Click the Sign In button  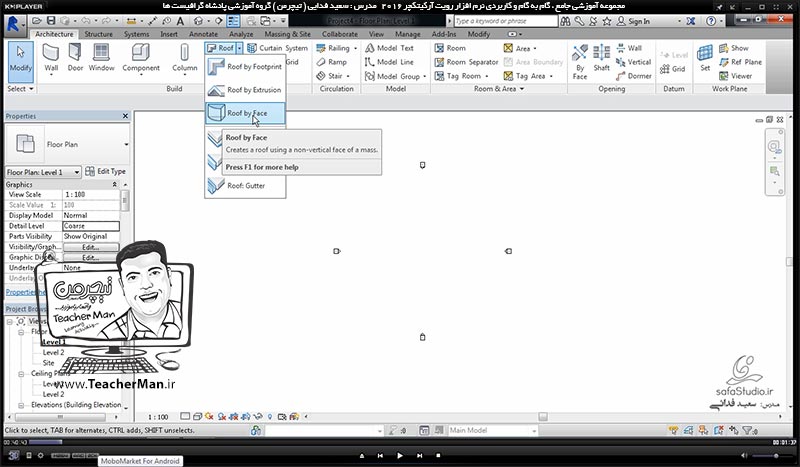(x=633, y=21)
